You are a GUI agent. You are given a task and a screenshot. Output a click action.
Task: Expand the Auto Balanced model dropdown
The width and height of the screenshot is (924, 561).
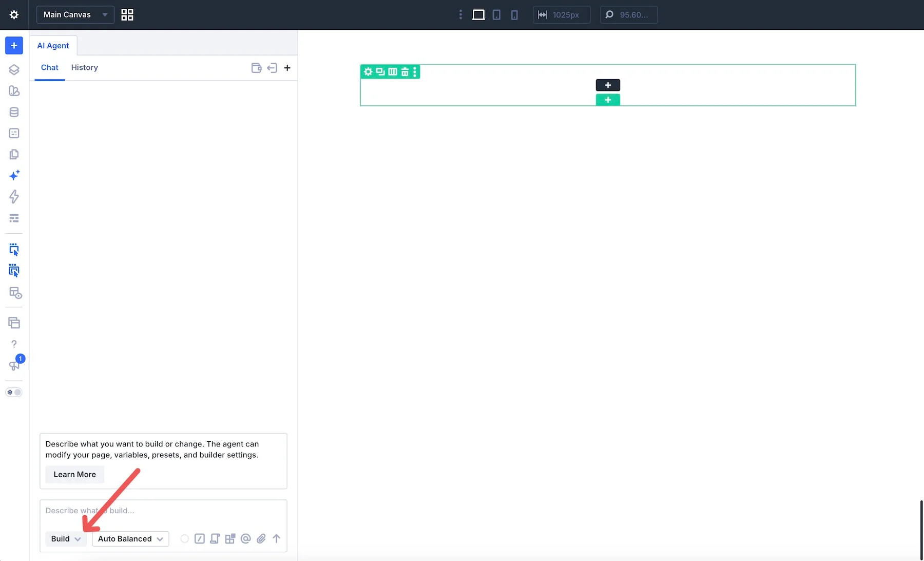coord(130,538)
